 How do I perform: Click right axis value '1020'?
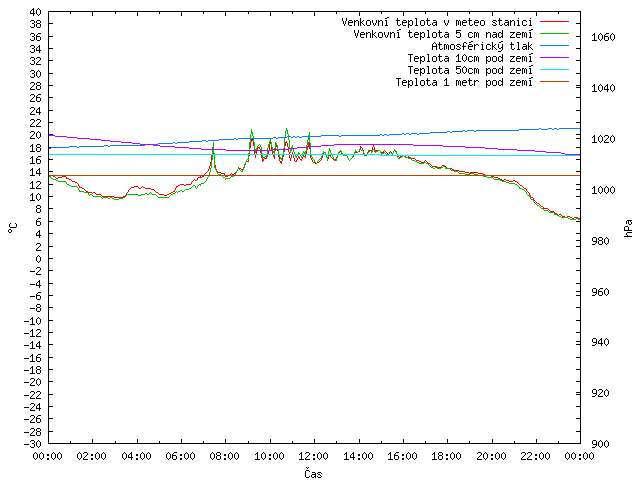tap(603, 139)
